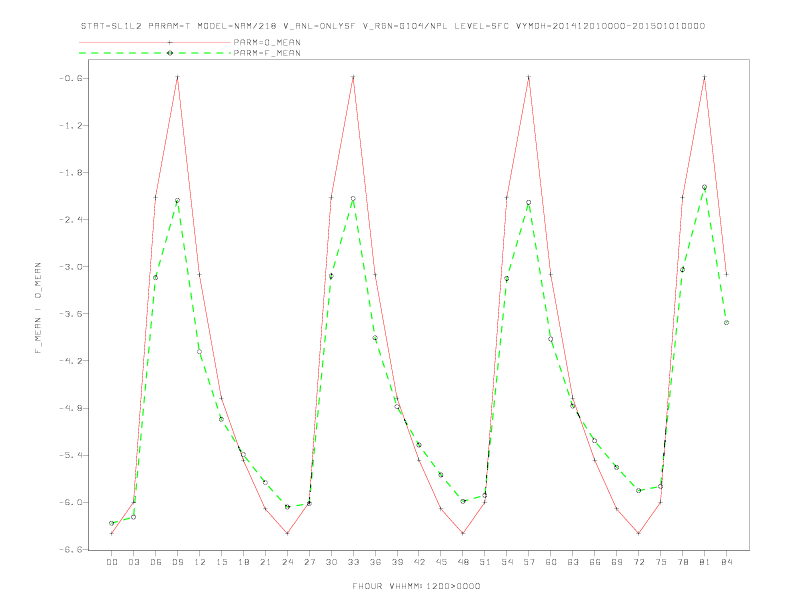Click the 78 forecast hour tick label

(682, 562)
